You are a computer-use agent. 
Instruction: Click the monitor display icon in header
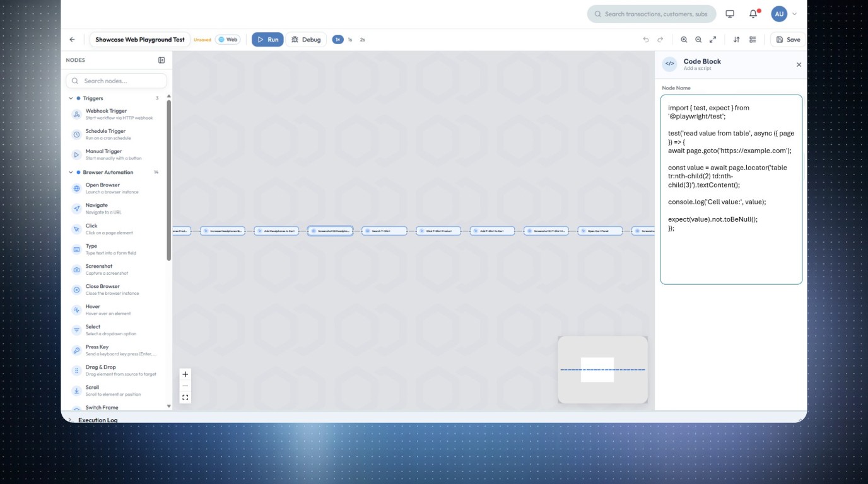[730, 14]
